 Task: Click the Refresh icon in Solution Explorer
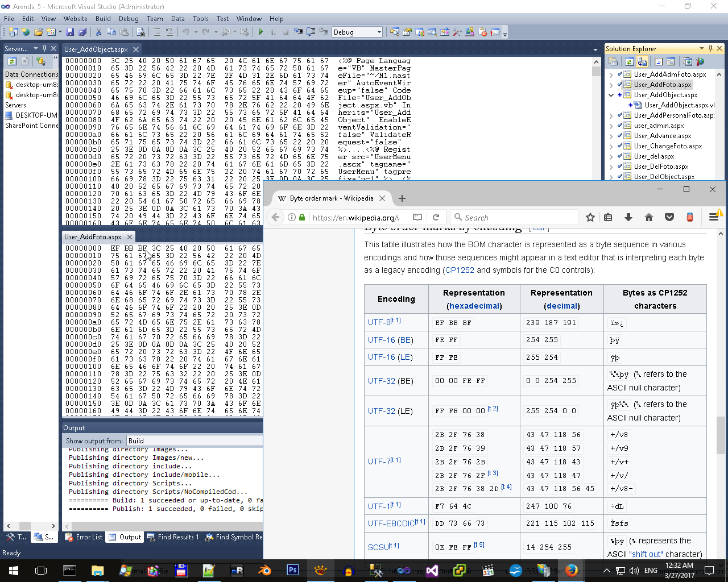click(629, 61)
